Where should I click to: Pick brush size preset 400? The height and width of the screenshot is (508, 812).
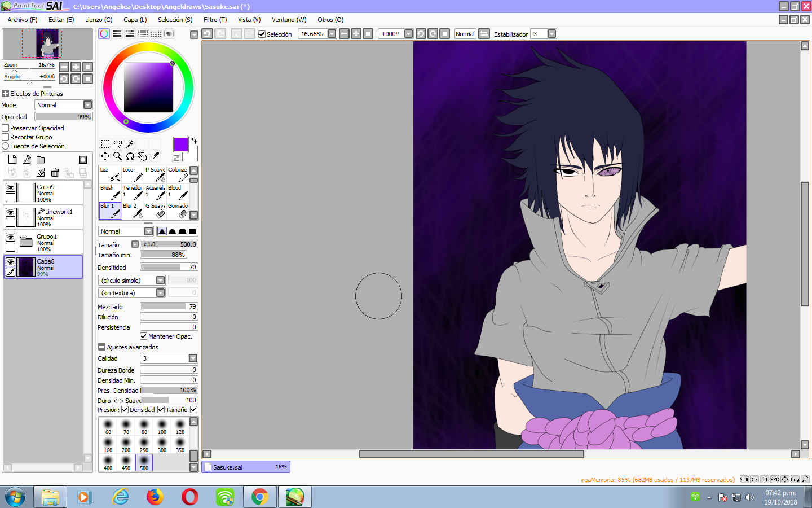(x=108, y=462)
